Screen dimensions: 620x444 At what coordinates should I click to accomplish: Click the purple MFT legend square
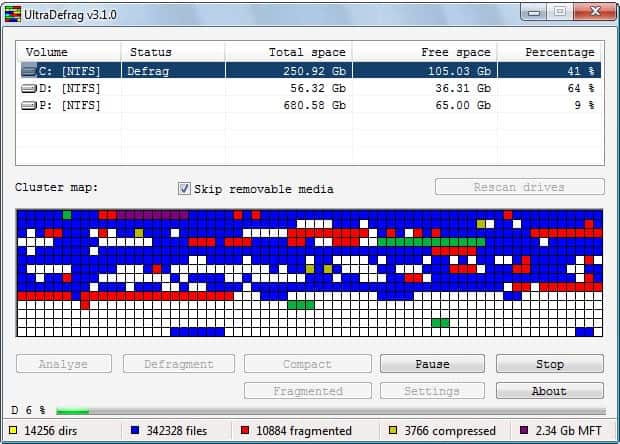click(524, 430)
